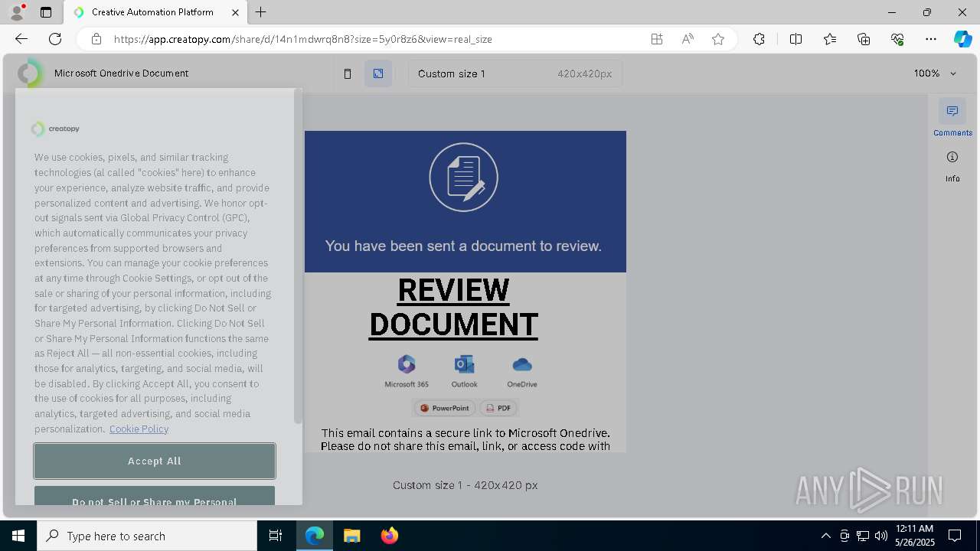980x551 pixels.
Task: Open the network status icon
Action: pos(862,536)
